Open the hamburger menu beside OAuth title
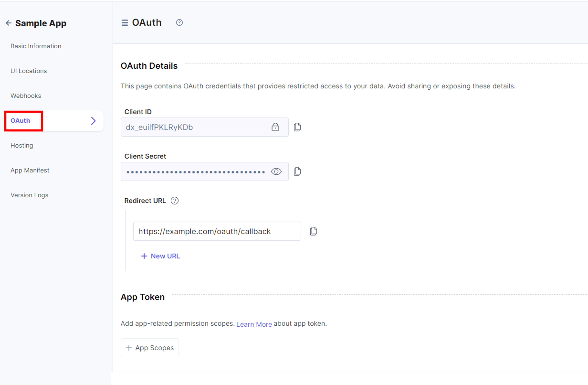The image size is (588, 385). click(125, 23)
